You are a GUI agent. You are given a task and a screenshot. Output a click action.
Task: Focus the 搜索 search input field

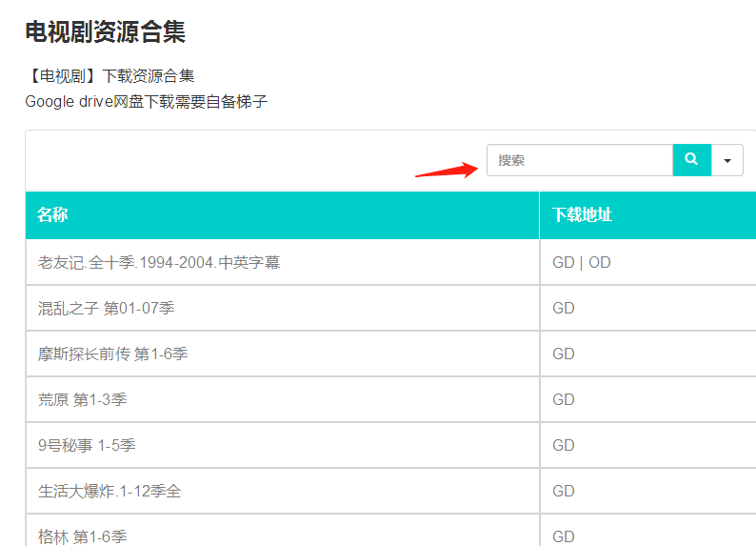point(580,160)
